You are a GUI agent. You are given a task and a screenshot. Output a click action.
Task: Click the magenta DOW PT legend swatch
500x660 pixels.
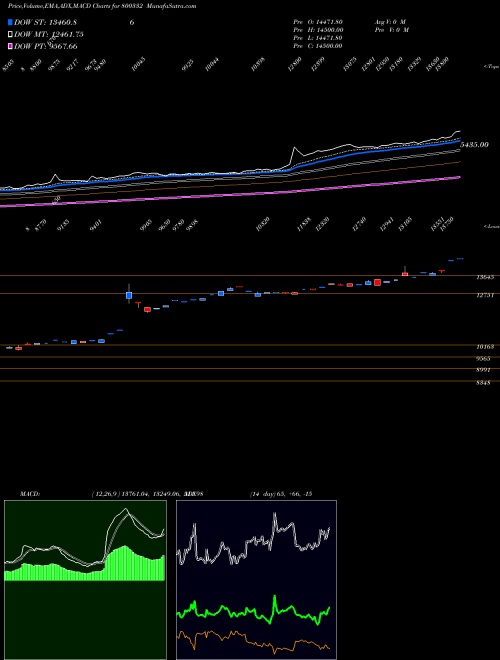pyautogui.click(x=10, y=46)
